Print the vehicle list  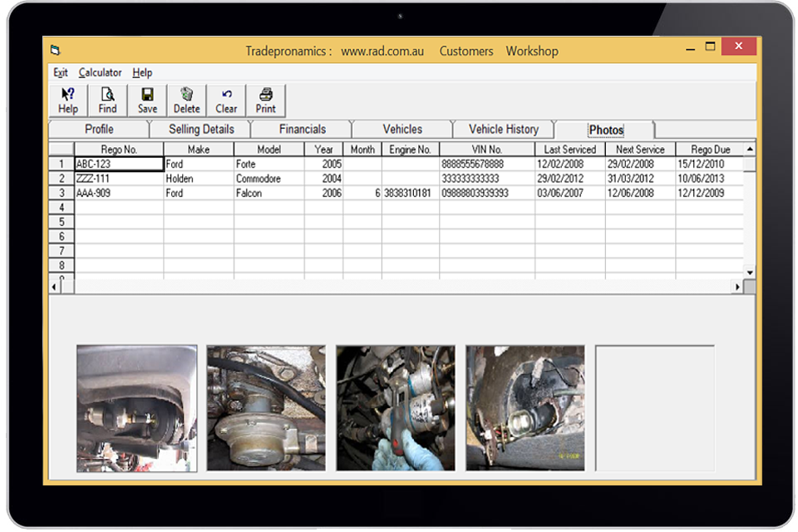click(265, 100)
